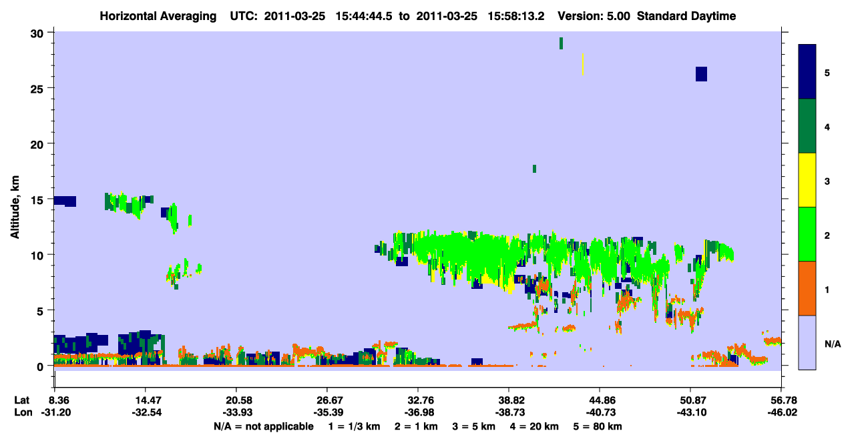
Task: Click the longitude value '-43.10'
Action: pos(690,413)
